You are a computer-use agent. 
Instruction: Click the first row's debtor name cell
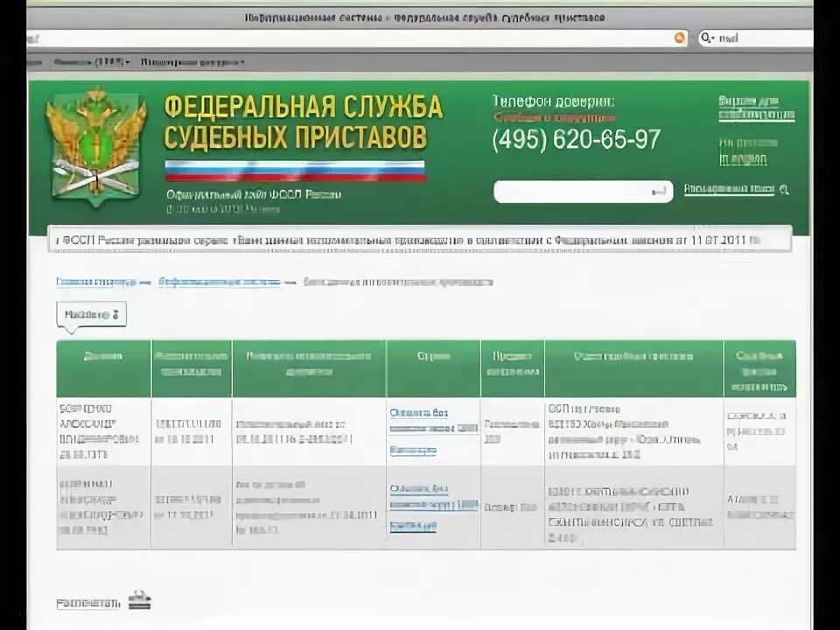(x=103, y=431)
